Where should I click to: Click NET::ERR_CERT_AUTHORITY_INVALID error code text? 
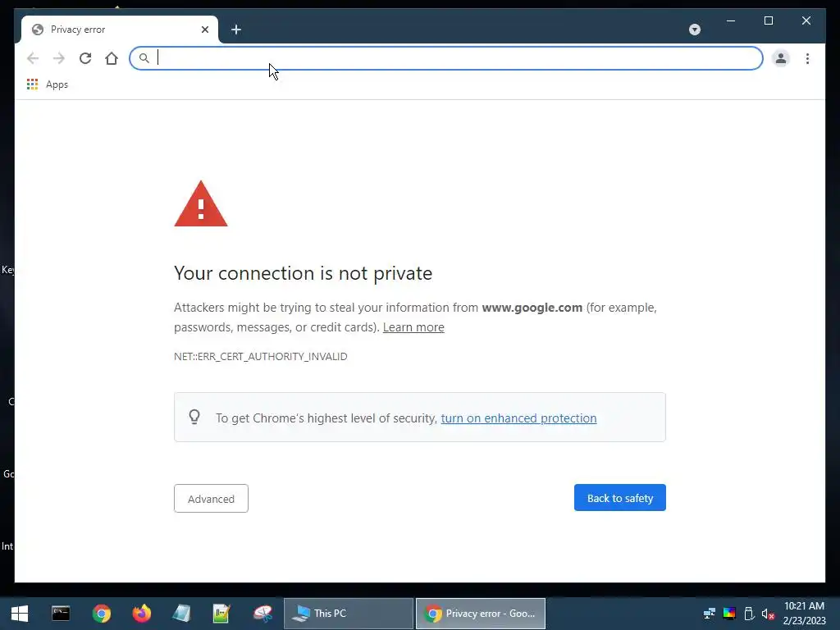coord(260,357)
